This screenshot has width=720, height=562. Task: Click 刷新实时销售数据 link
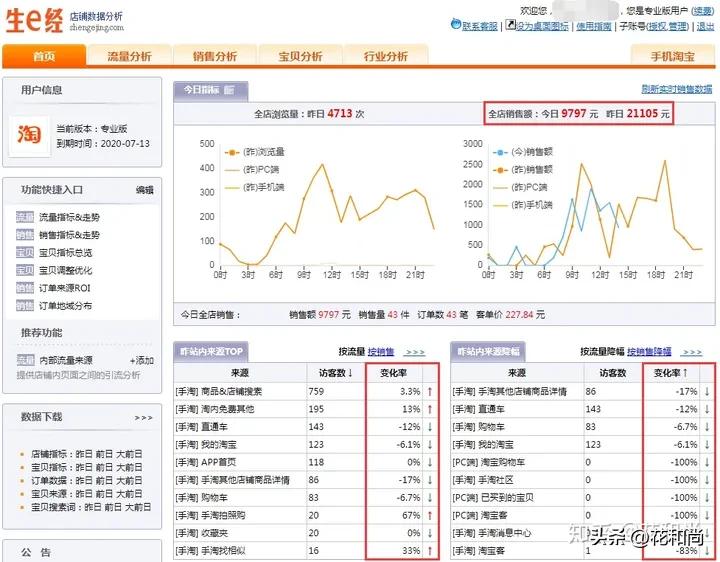(677, 89)
